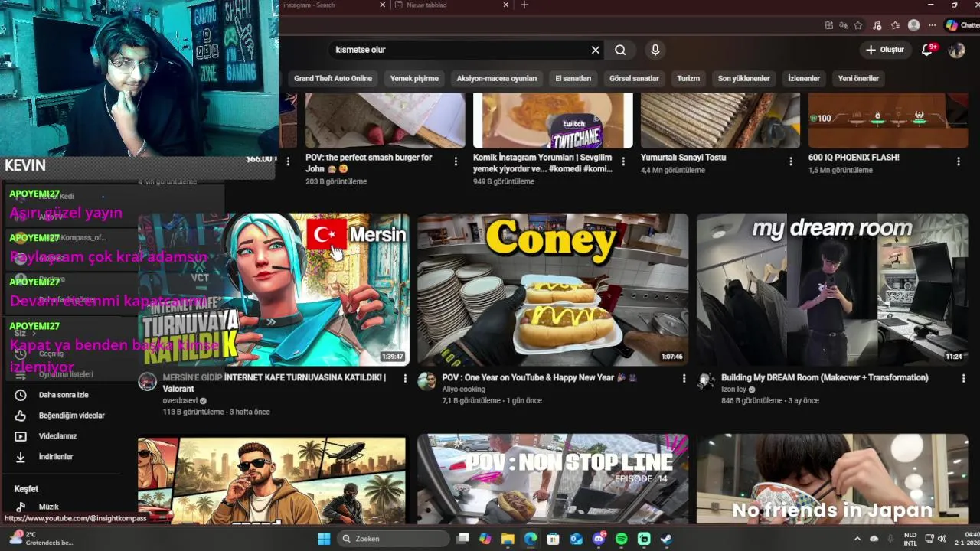The image size is (980, 551).
Task: Open the my dream room video thumbnail
Action: point(832,289)
